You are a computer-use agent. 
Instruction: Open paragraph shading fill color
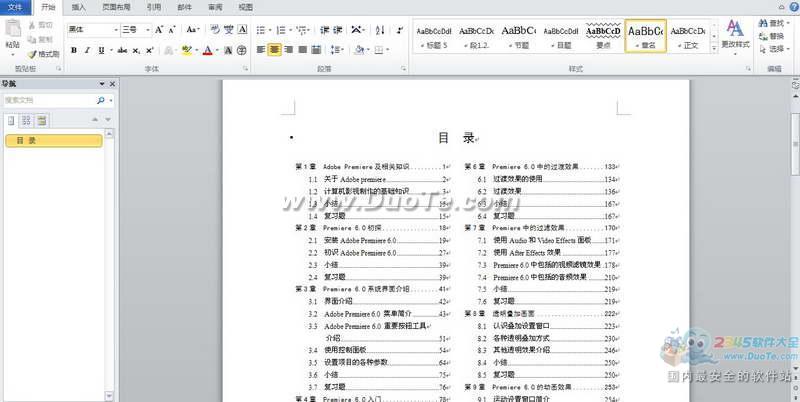click(362, 50)
